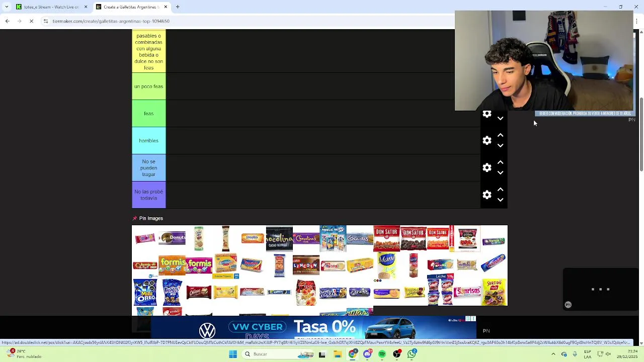Select the Create a Galletitas Argentinas tab
This screenshot has height=362, width=644.
[x=131, y=7]
